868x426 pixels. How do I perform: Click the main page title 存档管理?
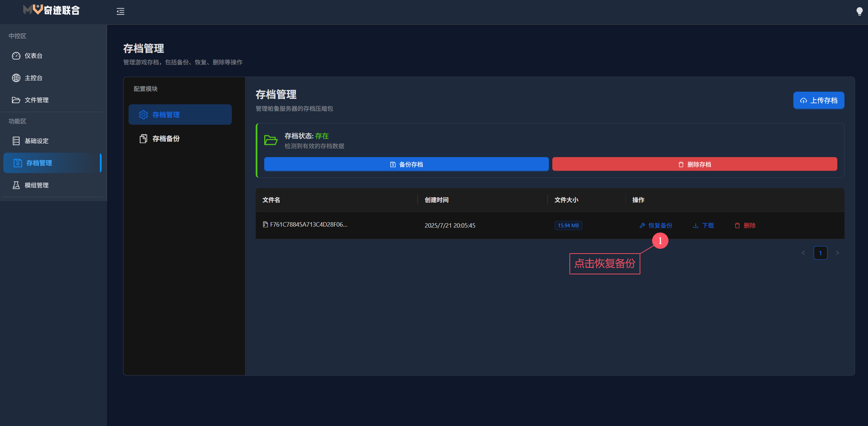144,48
